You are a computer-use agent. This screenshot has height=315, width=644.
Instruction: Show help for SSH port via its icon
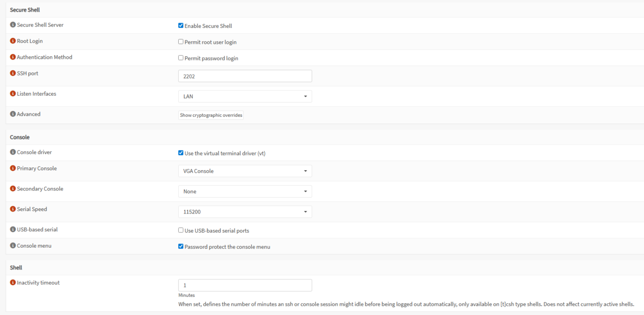coord(12,74)
